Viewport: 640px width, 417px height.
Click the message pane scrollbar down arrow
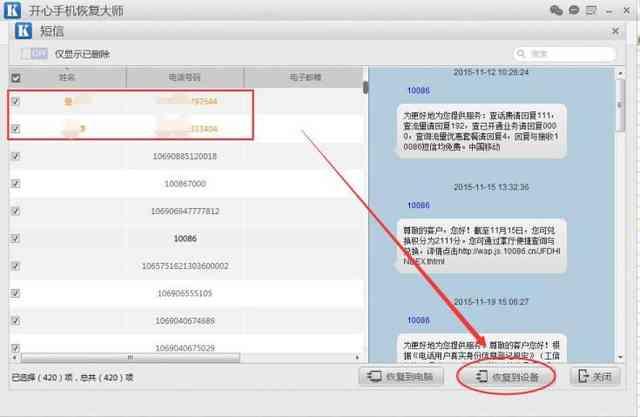[620, 357]
